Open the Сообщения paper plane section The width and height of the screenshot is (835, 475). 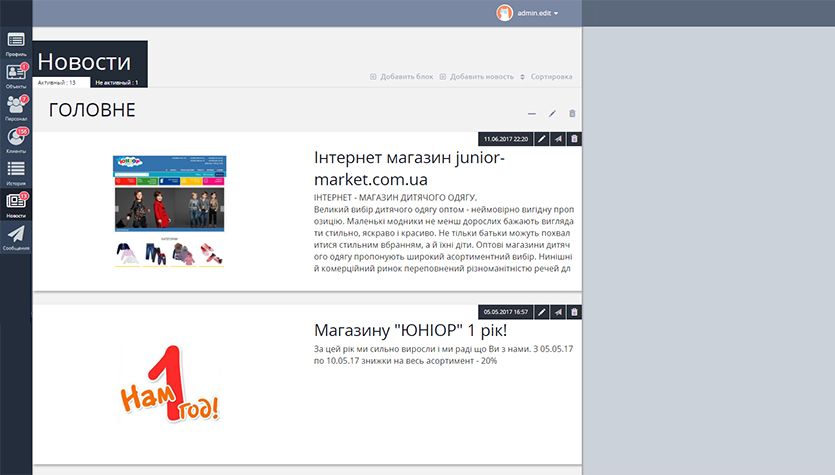tap(16, 238)
